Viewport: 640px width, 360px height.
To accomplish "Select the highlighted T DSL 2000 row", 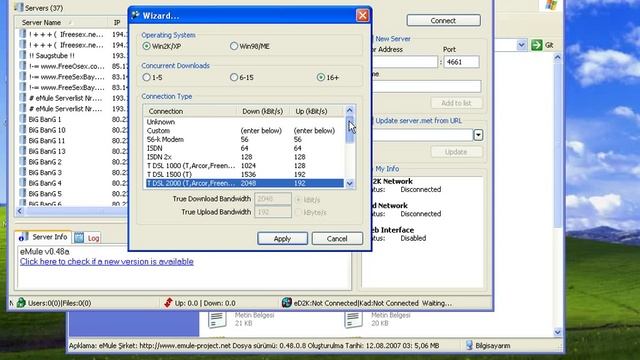I will tap(245, 183).
